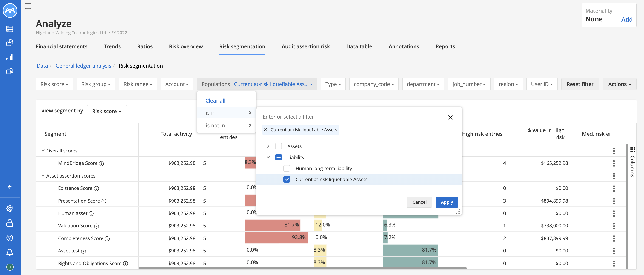Check Human long-term liability checkbox
Screen dimensions: 644x275
coord(286,168)
